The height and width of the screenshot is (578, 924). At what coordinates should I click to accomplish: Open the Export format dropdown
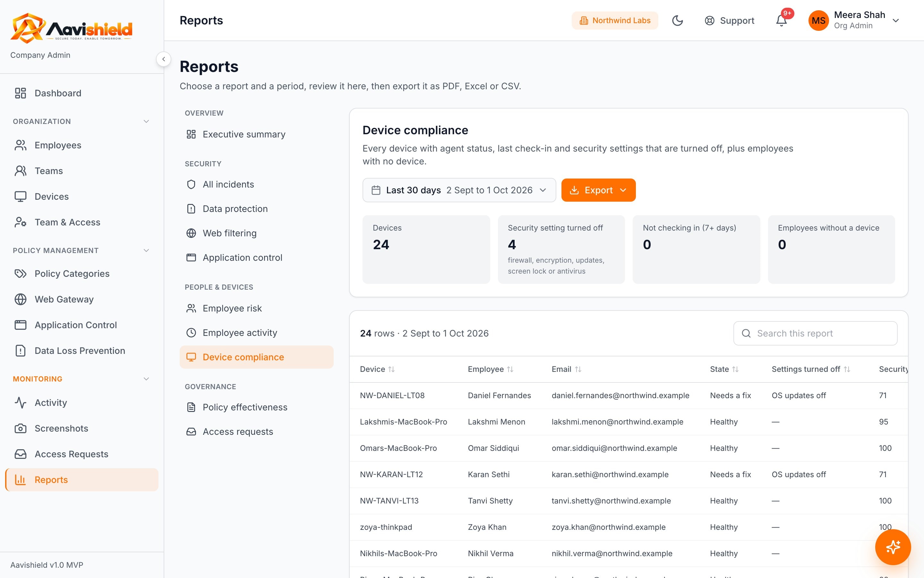click(598, 190)
